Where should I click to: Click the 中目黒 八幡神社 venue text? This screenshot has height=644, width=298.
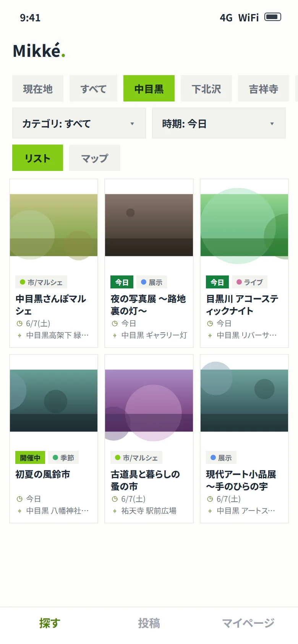57,511
